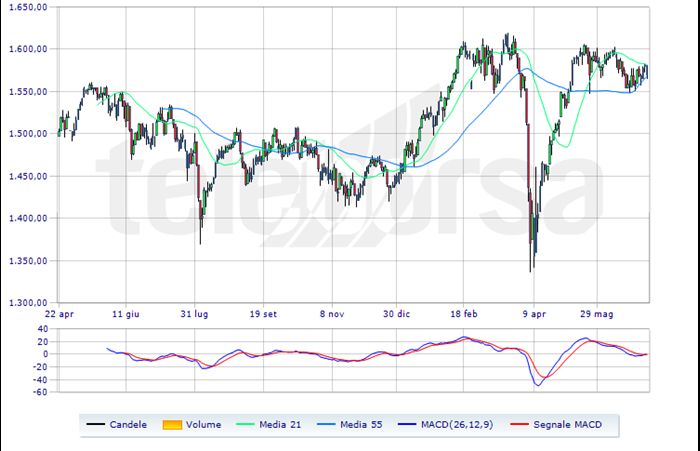
Task: Click the 18 feb date axis label
Action: pos(464,314)
